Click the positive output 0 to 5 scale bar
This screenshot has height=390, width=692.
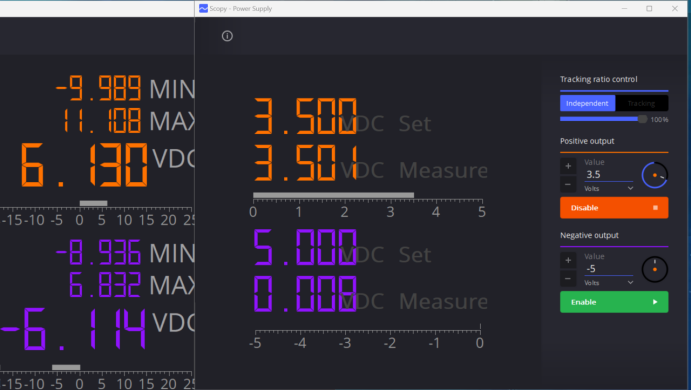(368, 204)
